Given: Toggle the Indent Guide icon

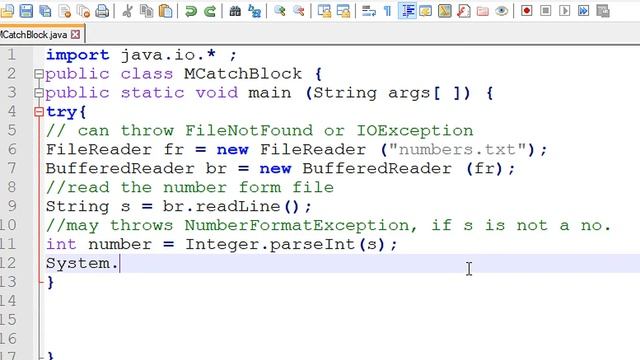Looking at the screenshot, I should [407, 11].
